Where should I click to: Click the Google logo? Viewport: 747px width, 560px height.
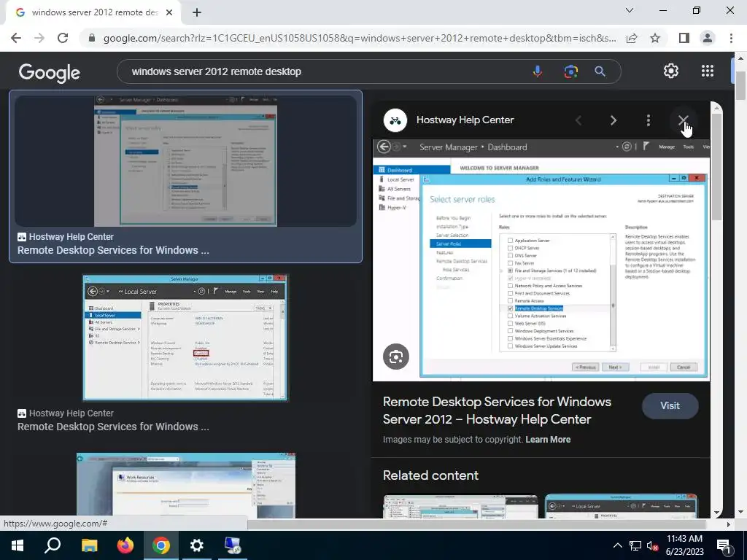[x=50, y=72]
